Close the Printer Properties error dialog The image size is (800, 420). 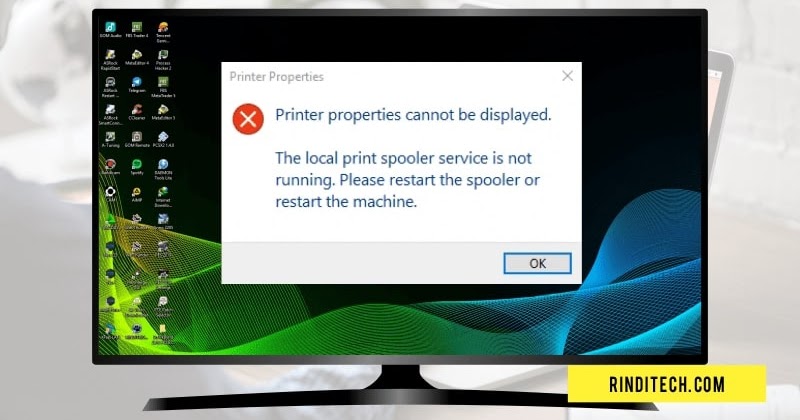pos(567,76)
